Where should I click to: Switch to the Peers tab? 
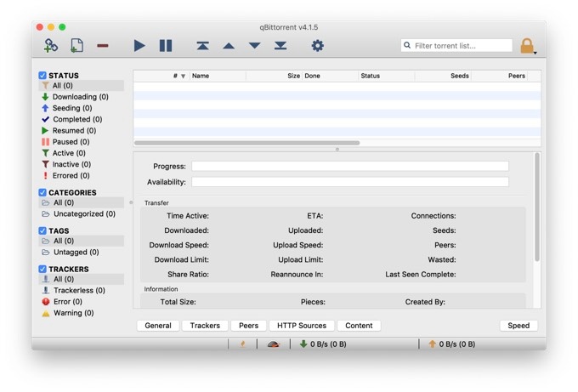tap(248, 326)
